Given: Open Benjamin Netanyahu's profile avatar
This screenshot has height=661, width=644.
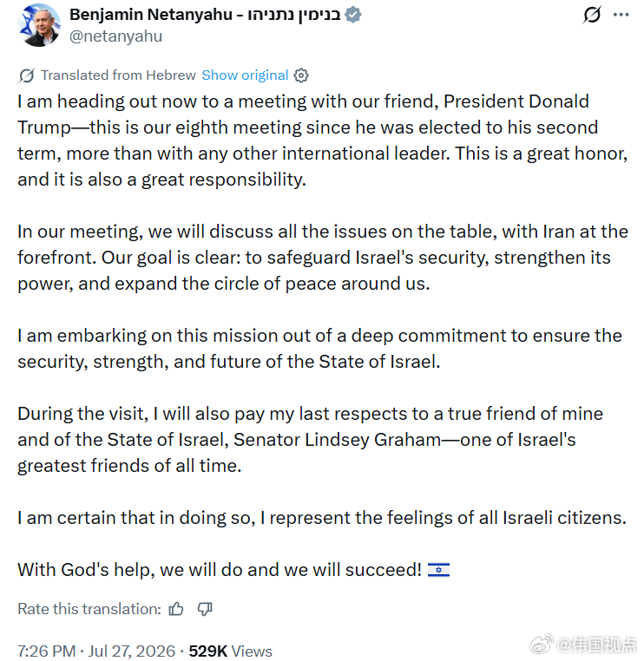Looking at the screenshot, I should pyautogui.click(x=39, y=25).
